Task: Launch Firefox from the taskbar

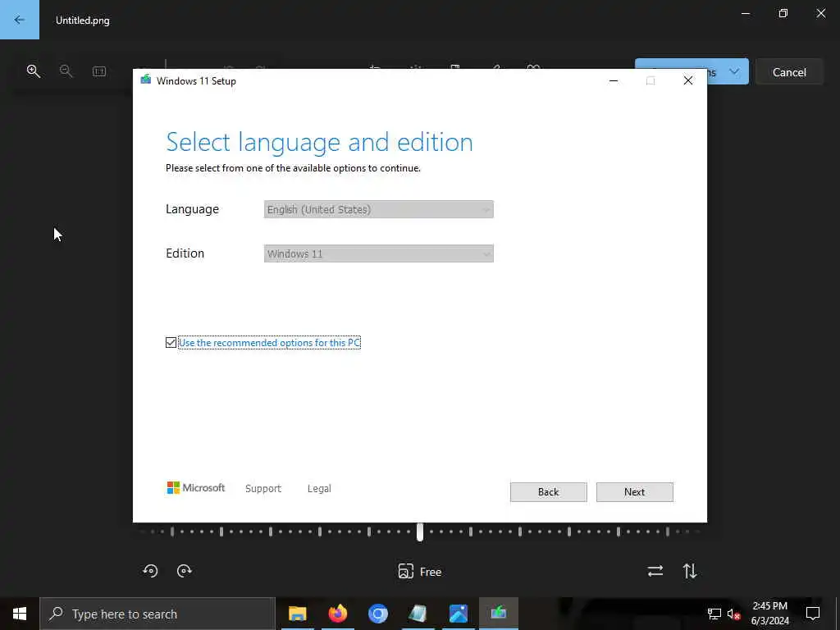Action: pyautogui.click(x=337, y=614)
